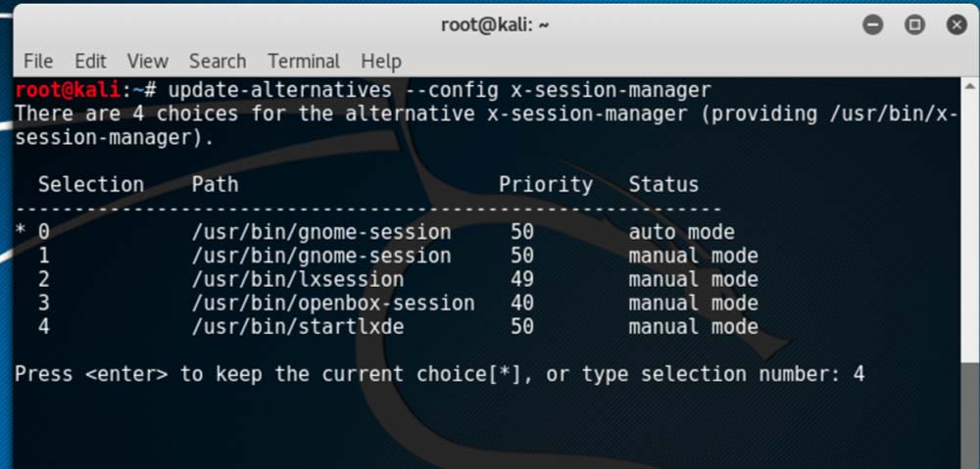
Task: Open the Terminal menu
Action: tap(303, 61)
